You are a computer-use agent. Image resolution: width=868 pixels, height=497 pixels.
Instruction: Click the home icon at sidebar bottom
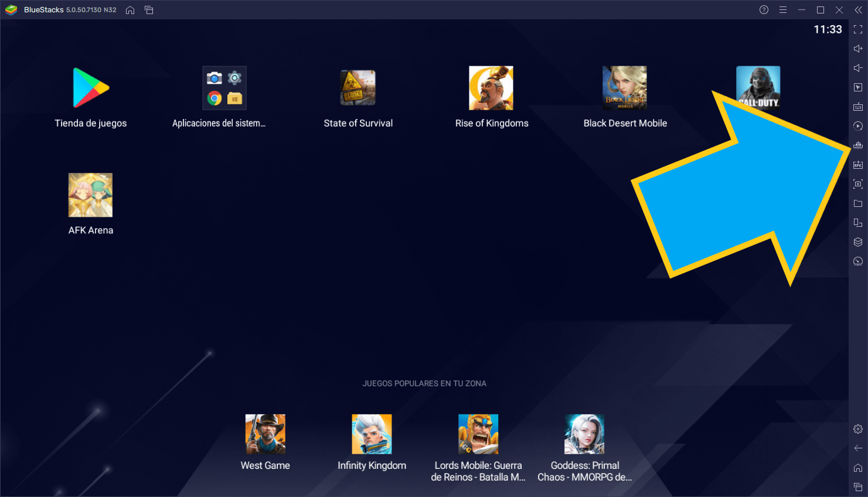pos(858,468)
